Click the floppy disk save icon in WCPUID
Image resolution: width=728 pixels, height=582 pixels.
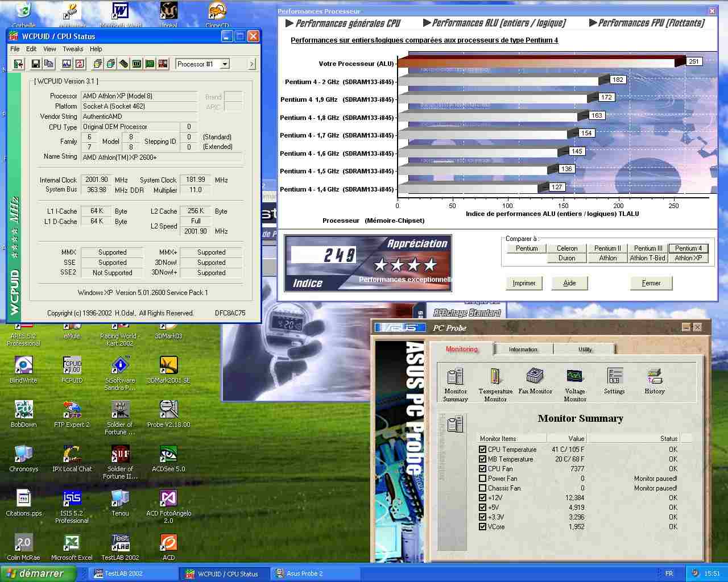tap(35, 64)
